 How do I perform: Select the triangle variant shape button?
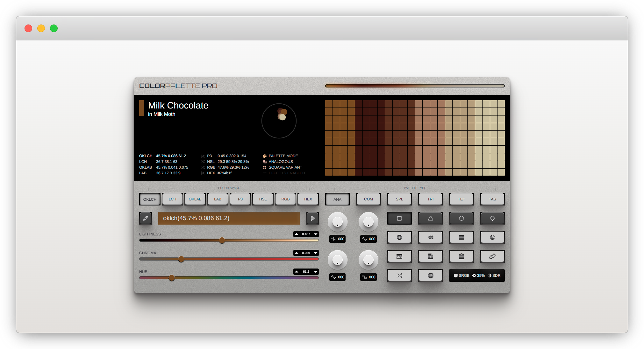[x=430, y=218]
